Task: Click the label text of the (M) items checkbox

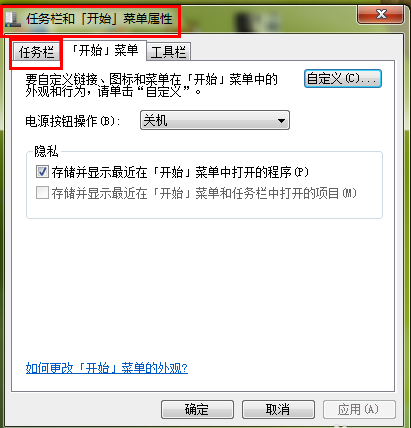Action: pyautogui.click(x=204, y=193)
